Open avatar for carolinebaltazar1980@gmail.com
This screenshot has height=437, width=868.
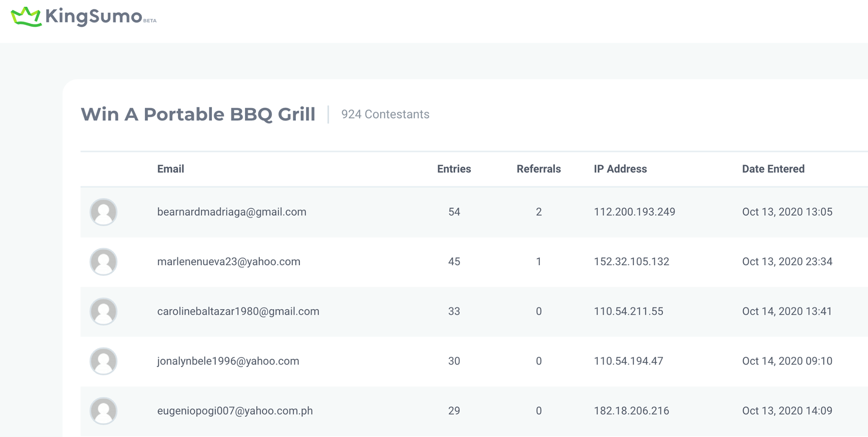click(x=103, y=311)
